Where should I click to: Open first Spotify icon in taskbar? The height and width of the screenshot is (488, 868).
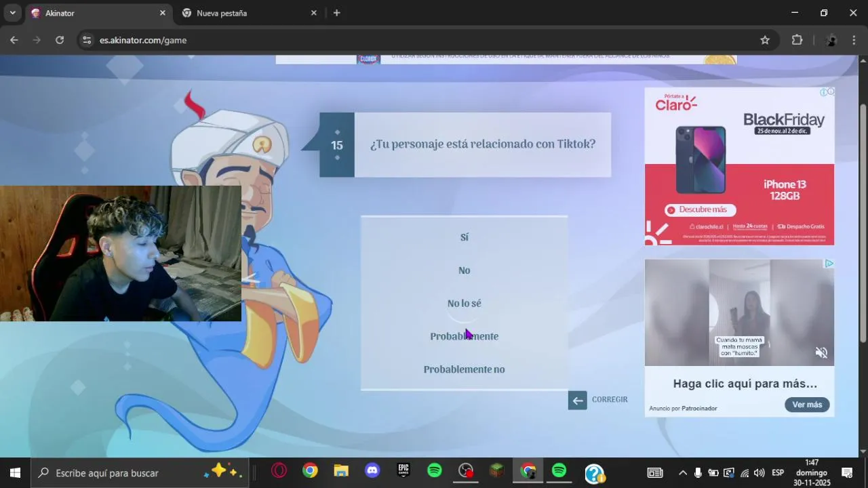435,471
